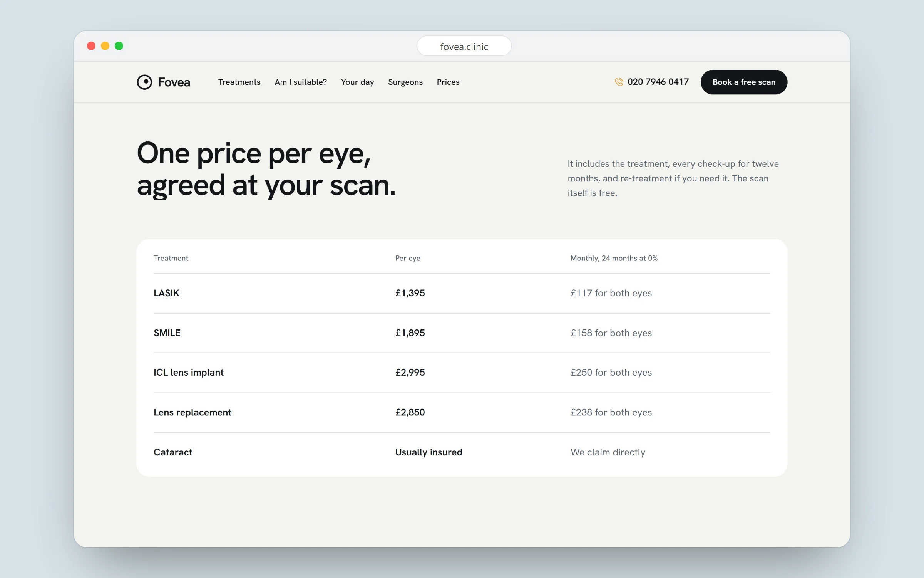Viewport: 924px width, 578px height.
Task: Click the £2,995 per eye price
Action: click(410, 373)
